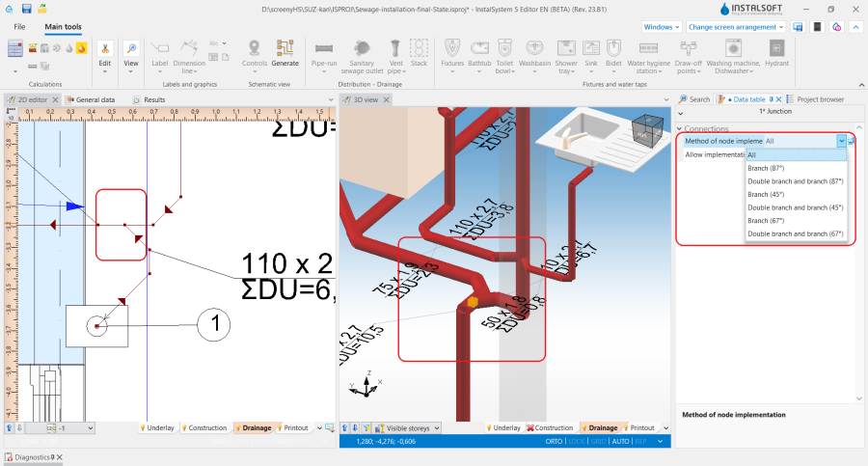
Task: Close the Diagnostics panel
Action: click(60, 457)
